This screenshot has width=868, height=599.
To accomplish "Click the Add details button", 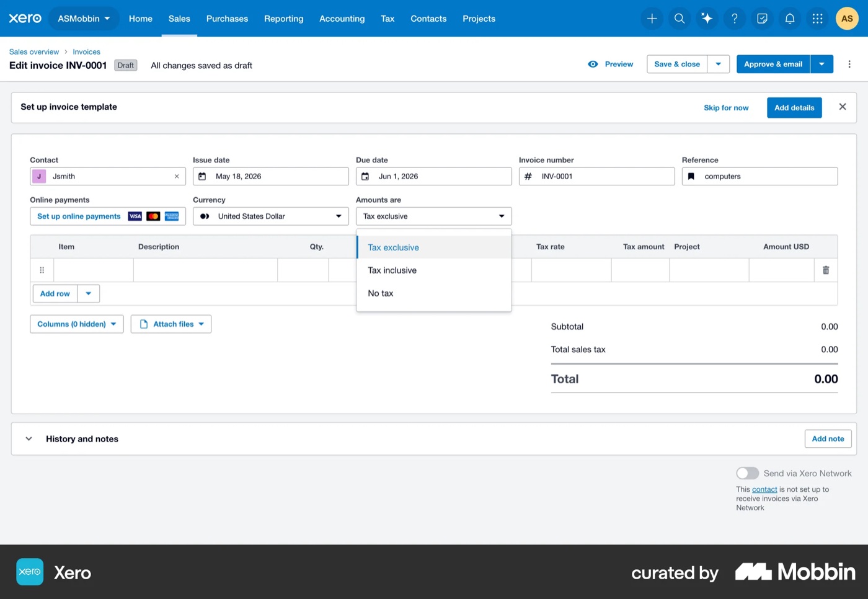I will pos(794,108).
